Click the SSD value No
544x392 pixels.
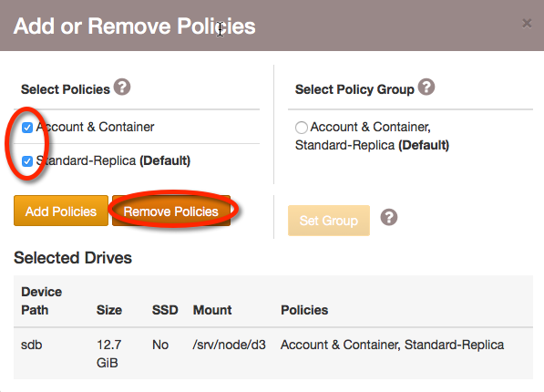pos(160,345)
